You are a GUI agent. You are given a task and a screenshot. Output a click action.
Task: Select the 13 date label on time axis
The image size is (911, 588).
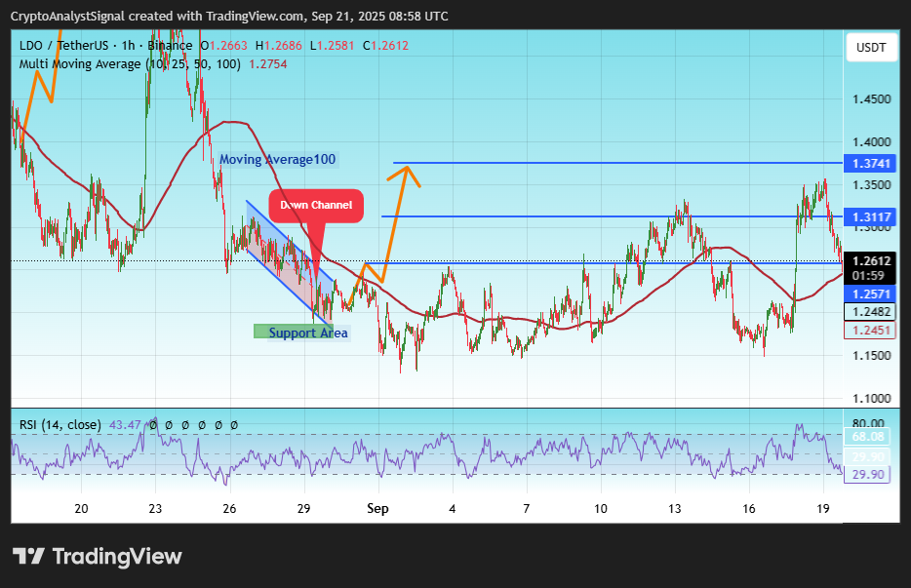[x=675, y=509]
